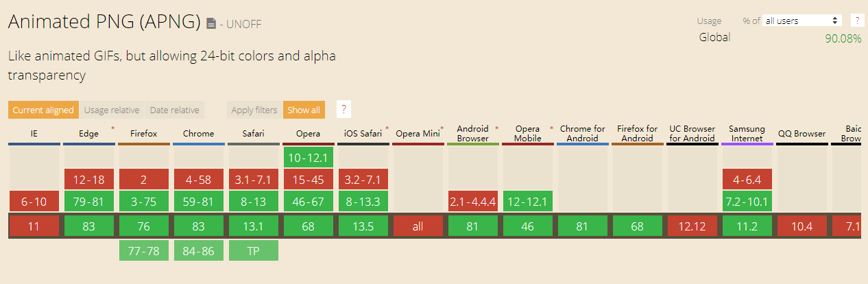Viewport: 868px width, 284px height.
Task: Select the Chrome column header
Action: tap(199, 134)
